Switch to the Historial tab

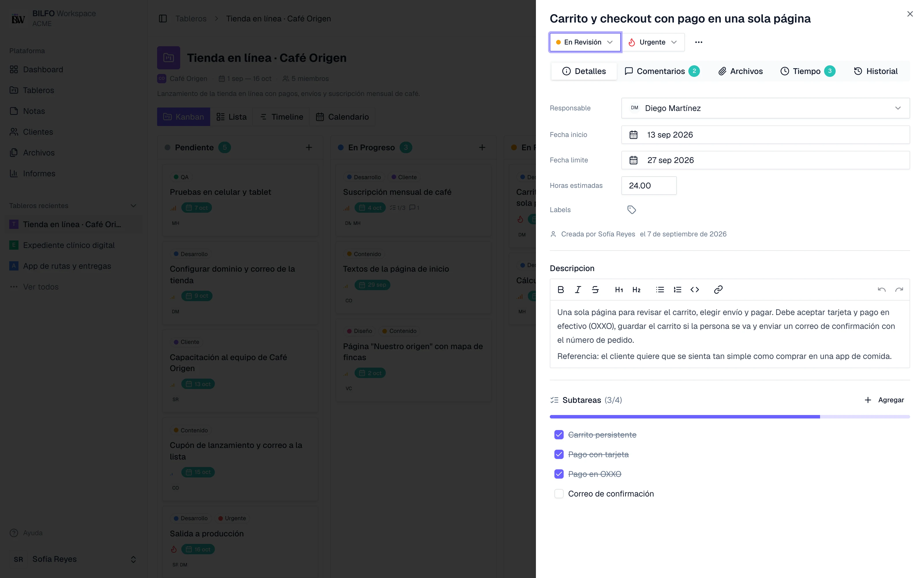tap(875, 71)
